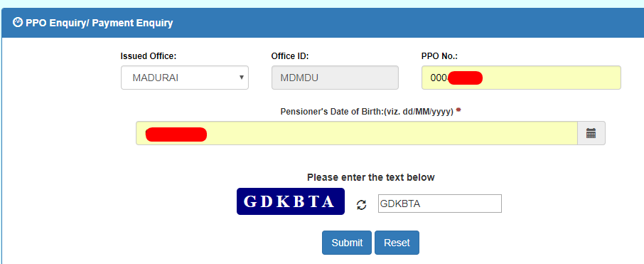644x264 pixels.
Task: Click the calendar date picker icon
Action: (591, 133)
